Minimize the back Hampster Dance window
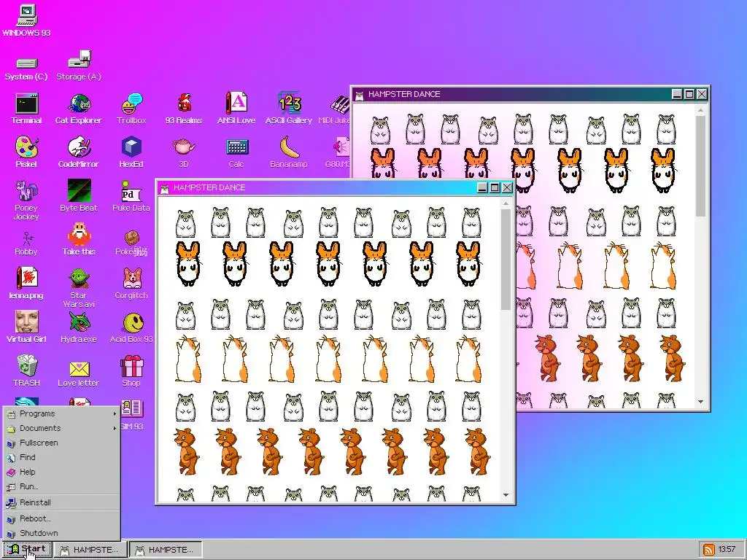The height and width of the screenshot is (560, 747). pyautogui.click(x=677, y=94)
